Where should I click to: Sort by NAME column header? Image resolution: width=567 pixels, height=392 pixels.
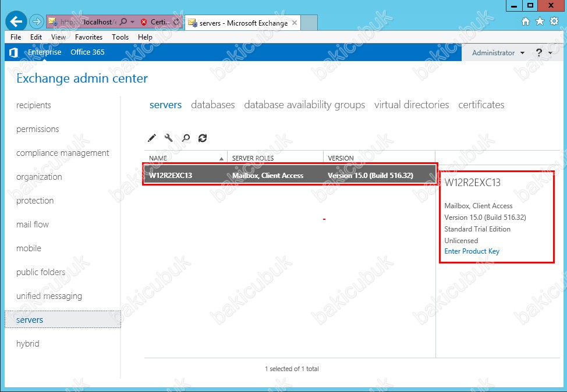coord(186,158)
